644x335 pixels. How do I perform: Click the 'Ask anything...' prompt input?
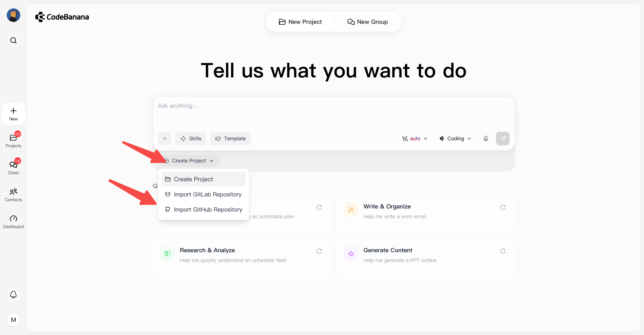334,112
